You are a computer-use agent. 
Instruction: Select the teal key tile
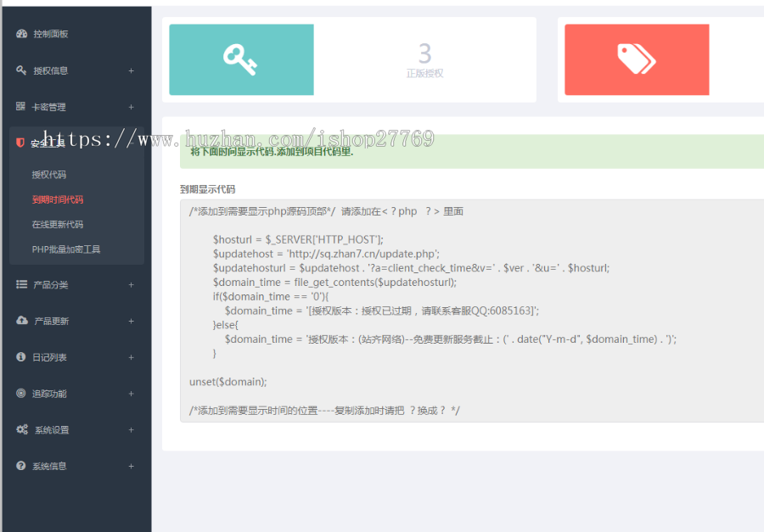pyautogui.click(x=241, y=59)
